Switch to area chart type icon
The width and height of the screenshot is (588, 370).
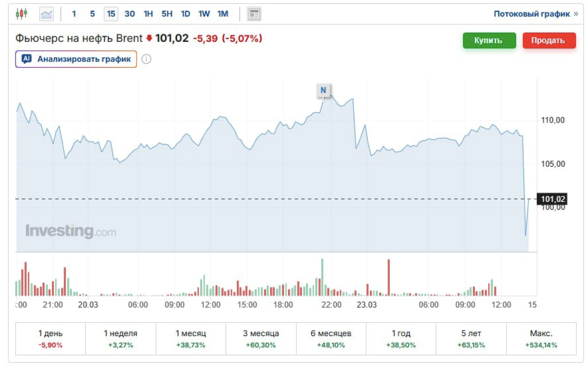click(x=47, y=14)
